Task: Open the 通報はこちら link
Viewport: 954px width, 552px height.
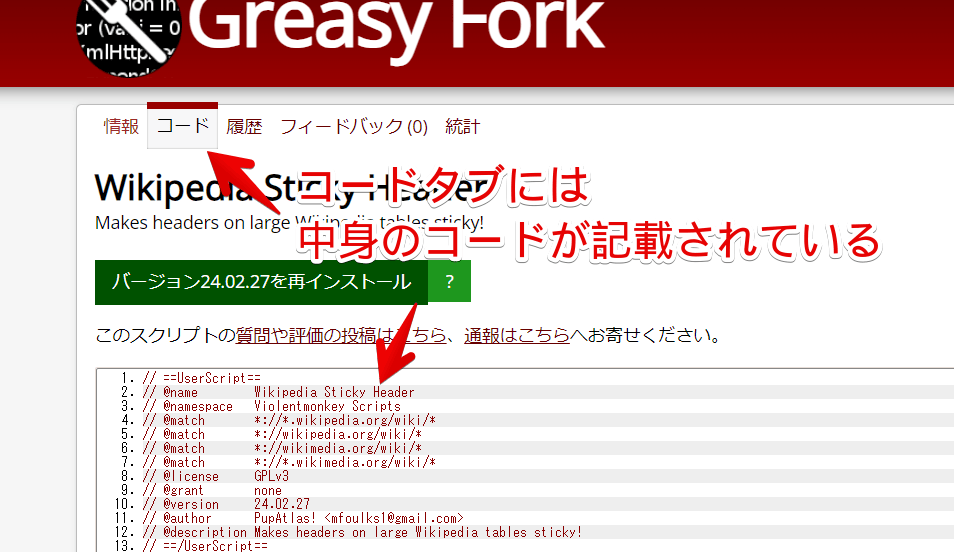Action: point(517,335)
